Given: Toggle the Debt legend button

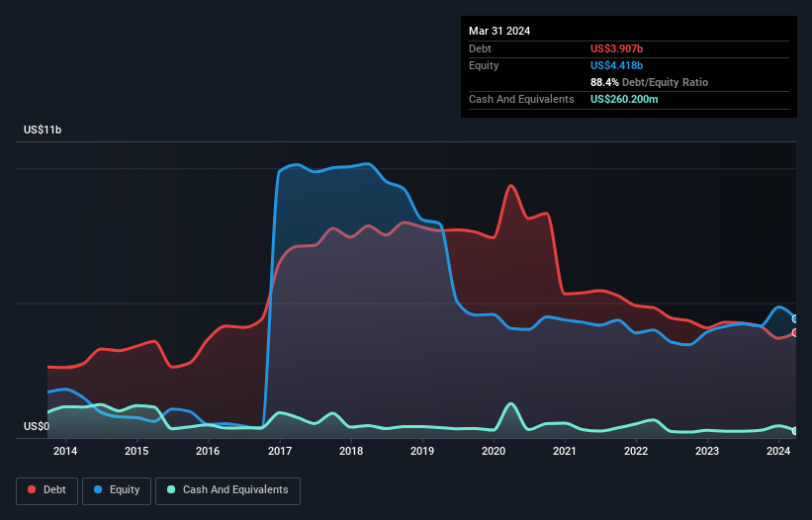Looking at the screenshot, I should 47,490.
